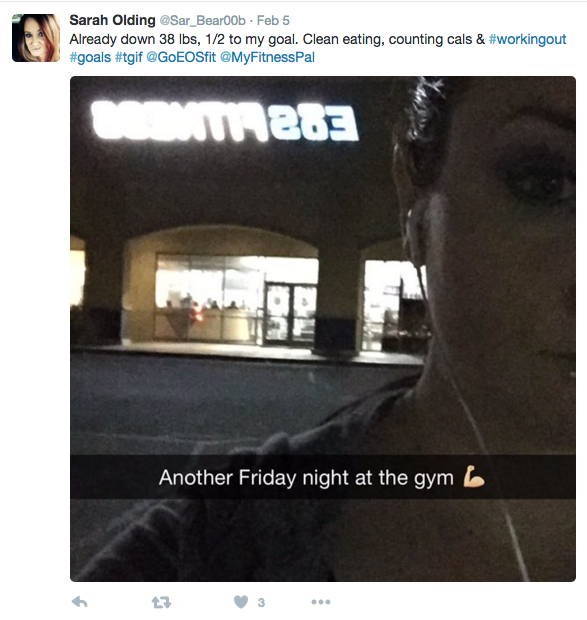Viewport: 587px width, 620px height.
Task: Open the #workingout hashtag
Action: [527, 39]
